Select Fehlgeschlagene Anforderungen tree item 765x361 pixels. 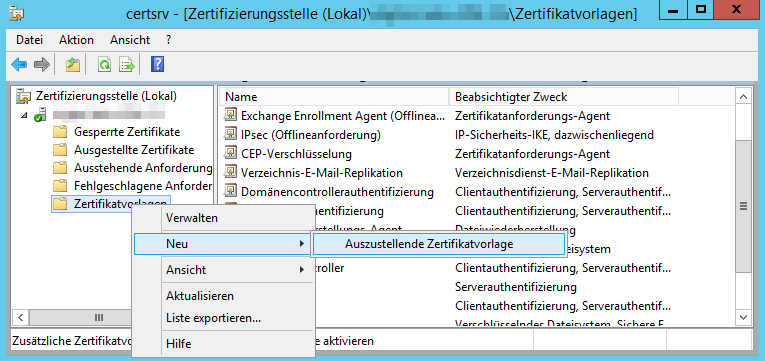pos(142,186)
